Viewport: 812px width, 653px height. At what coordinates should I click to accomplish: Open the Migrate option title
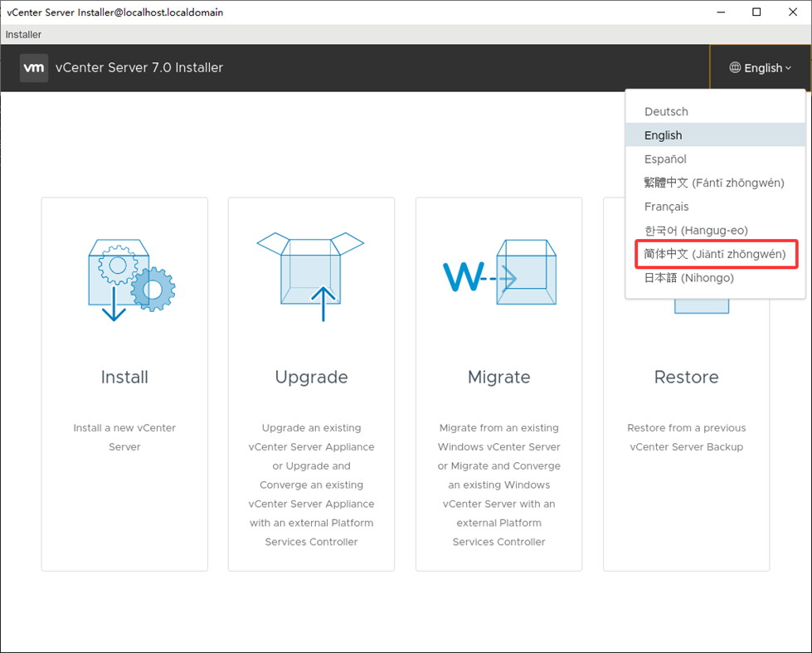coord(498,377)
